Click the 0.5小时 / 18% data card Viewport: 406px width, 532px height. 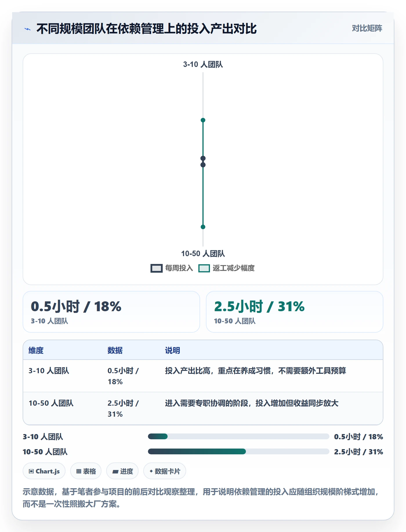click(111, 312)
